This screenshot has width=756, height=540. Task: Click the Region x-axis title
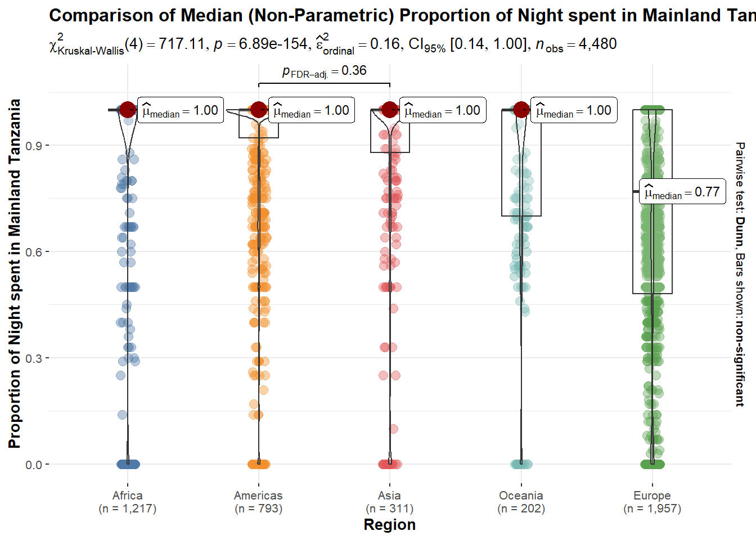point(390,525)
